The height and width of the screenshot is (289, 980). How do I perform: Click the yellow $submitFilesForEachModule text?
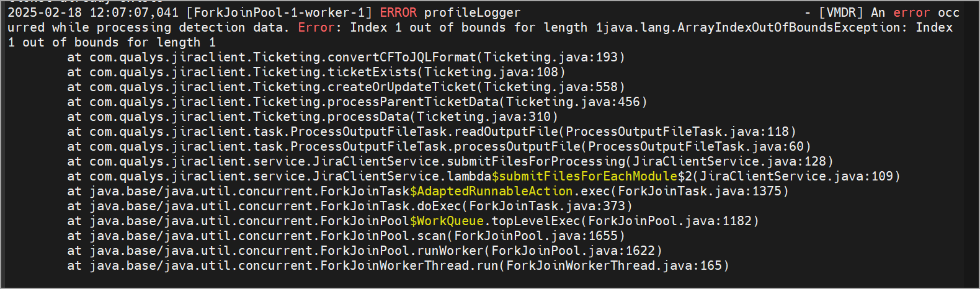click(x=584, y=176)
